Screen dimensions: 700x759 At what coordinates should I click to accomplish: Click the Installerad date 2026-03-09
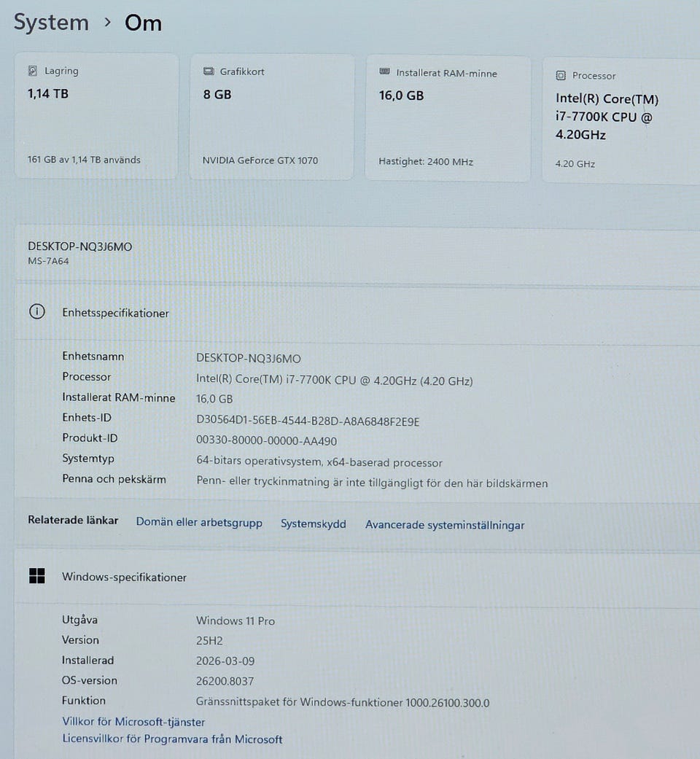(225, 661)
